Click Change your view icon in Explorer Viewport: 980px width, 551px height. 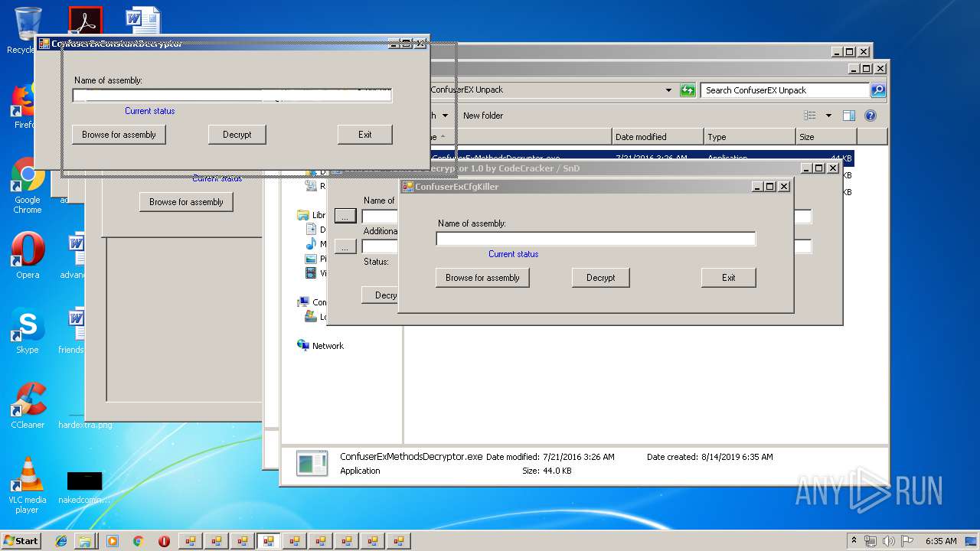[x=810, y=116]
